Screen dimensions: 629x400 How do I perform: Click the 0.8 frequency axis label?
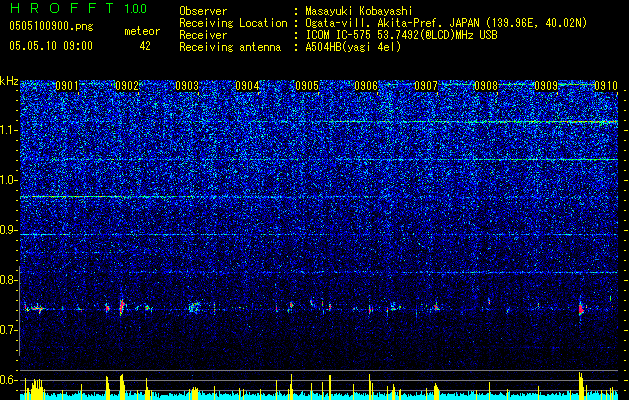point(9,280)
